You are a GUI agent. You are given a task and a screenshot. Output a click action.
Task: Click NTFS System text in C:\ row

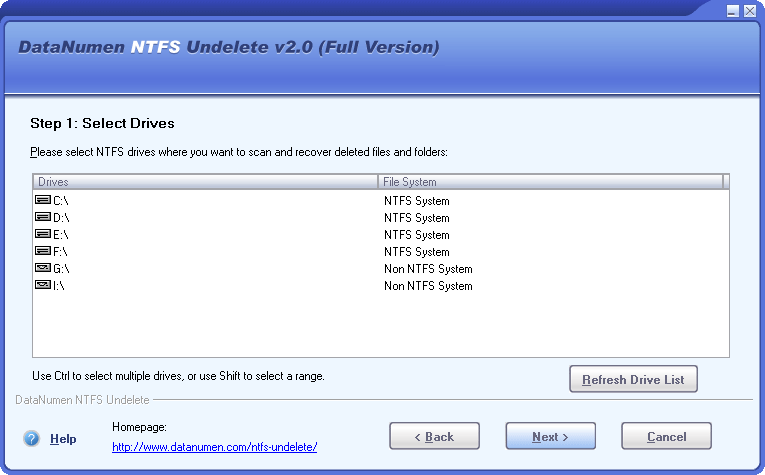coord(416,201)
